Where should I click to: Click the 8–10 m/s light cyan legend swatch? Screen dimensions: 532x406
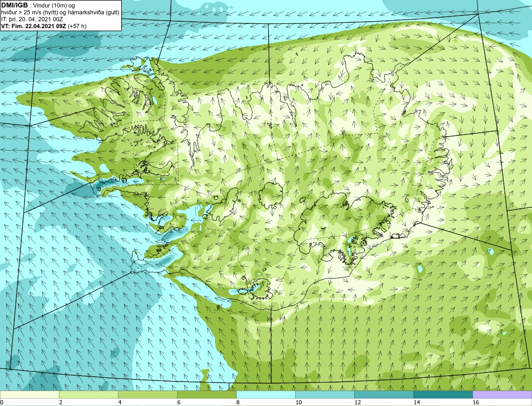click(x=265, y=395)
